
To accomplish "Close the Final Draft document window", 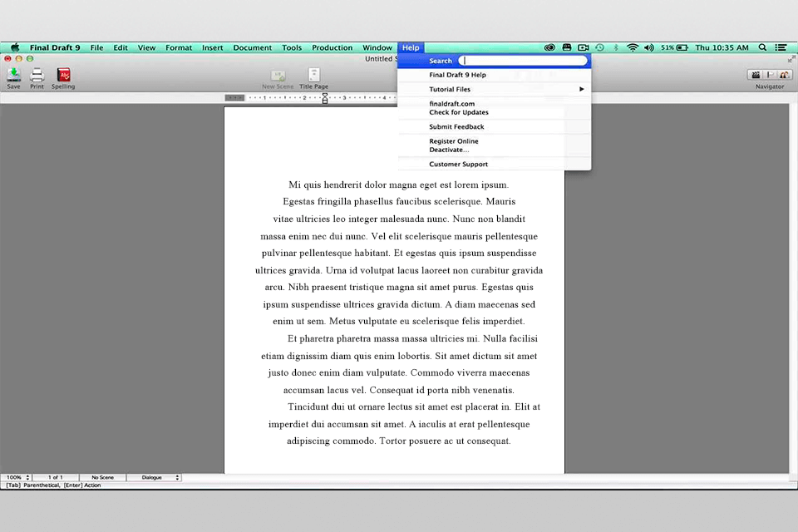I will [x=7, y=58].
